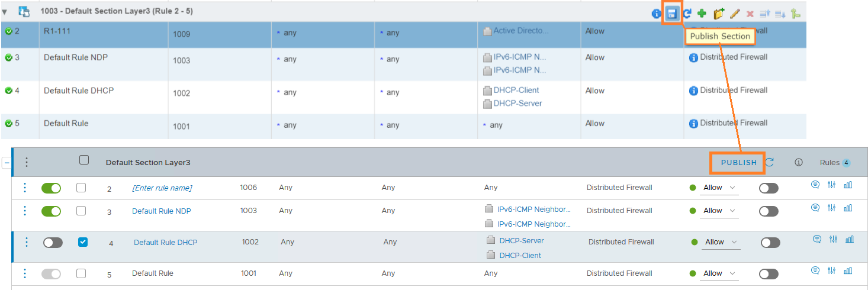Open three-dot menu for Default Section Layer3 header

[27, 162]
